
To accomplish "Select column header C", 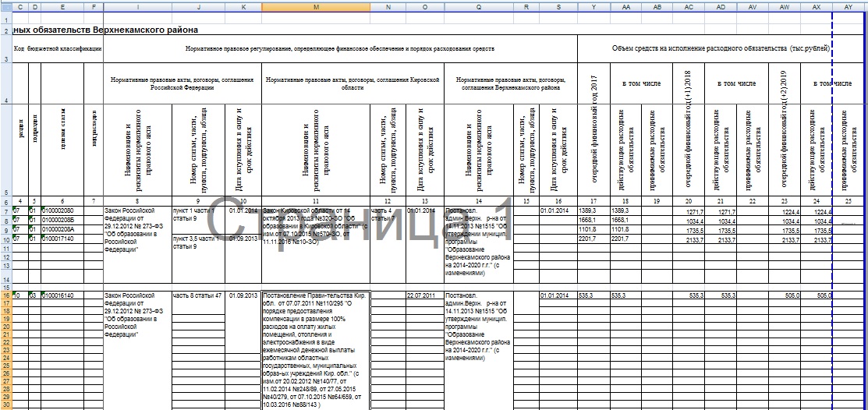I will click(20, 7).
